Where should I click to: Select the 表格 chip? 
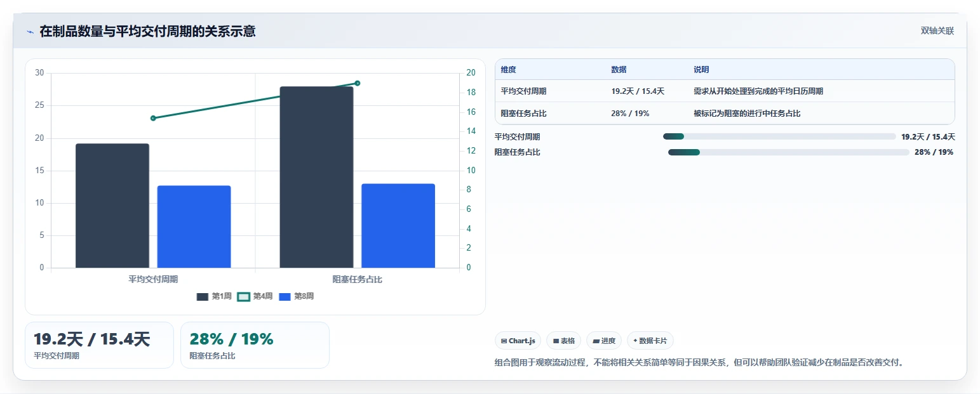[563, 341]
